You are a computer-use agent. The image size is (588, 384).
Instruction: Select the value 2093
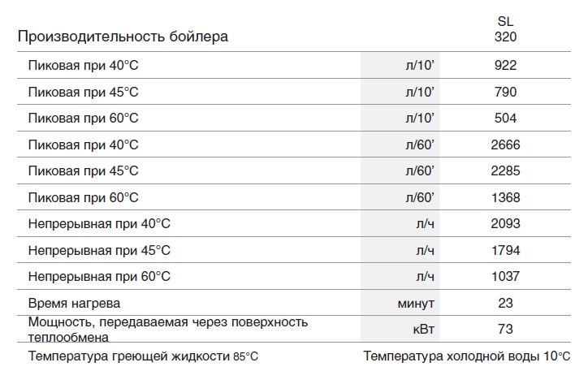point(505,224)
